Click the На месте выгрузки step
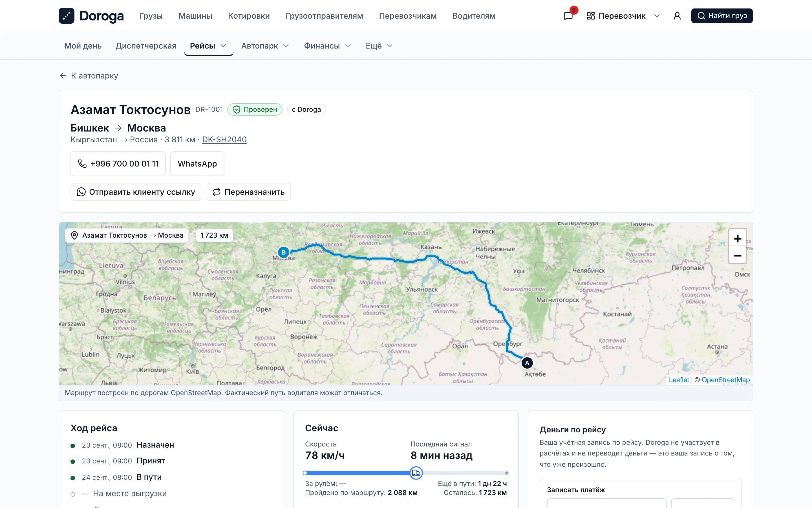 point(124,493)
